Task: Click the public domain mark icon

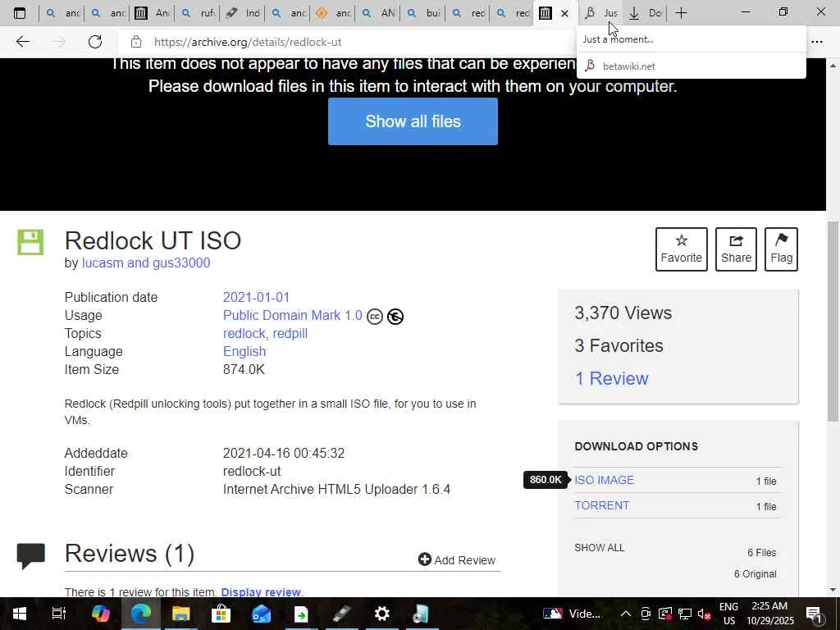Action: click(395, 317)
